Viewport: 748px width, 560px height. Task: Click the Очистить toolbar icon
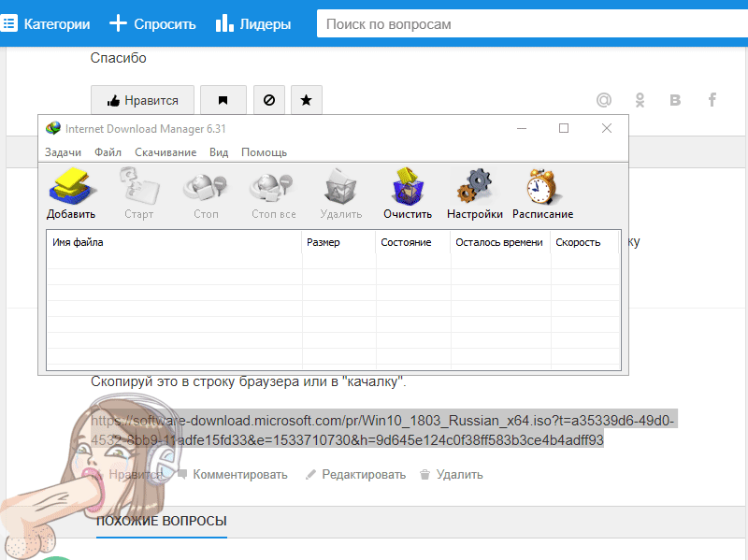coord(408,193)
